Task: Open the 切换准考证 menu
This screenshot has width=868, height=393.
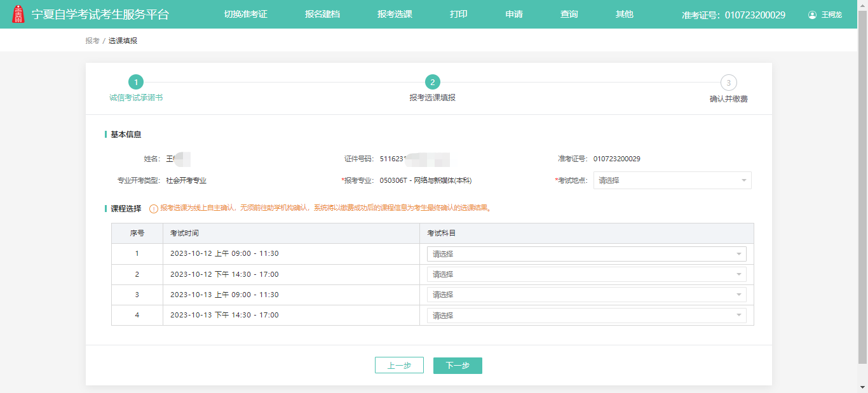Action: pyautogui.click(x=245, y=14)
